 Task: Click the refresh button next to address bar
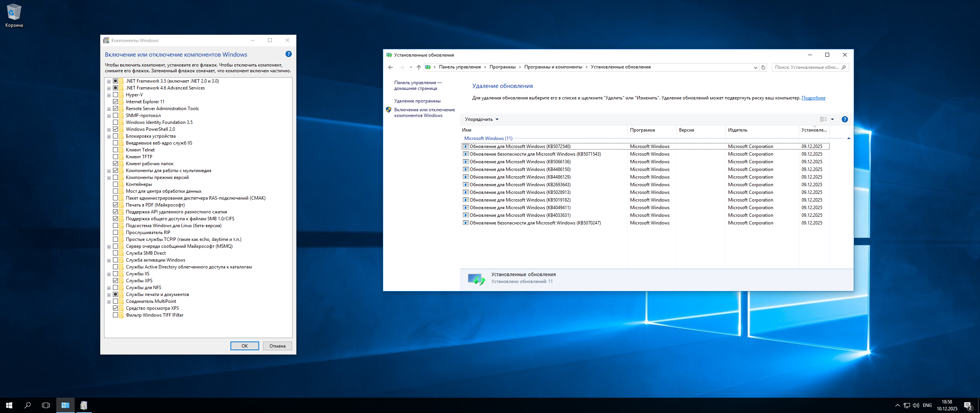click(x=763, y=67)
